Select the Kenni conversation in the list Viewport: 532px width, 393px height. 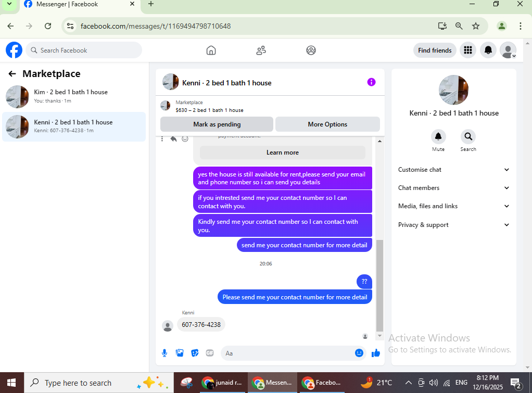[74, 126]
